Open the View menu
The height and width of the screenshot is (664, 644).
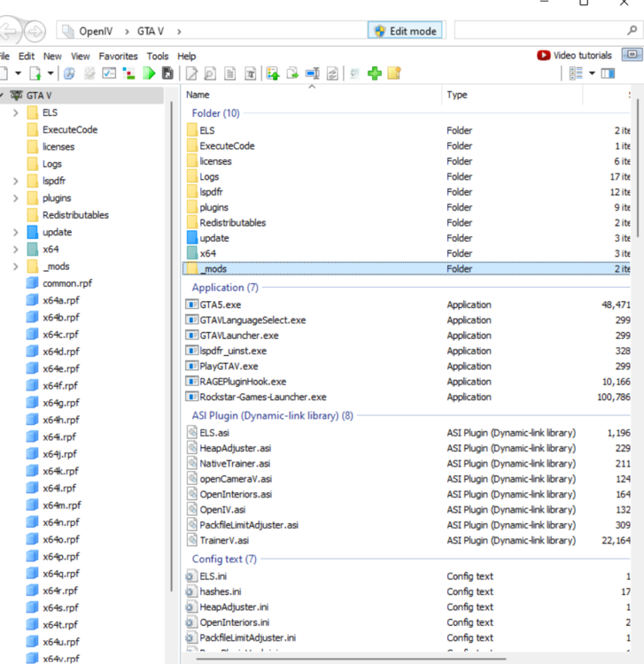click(x=80, y=56)
